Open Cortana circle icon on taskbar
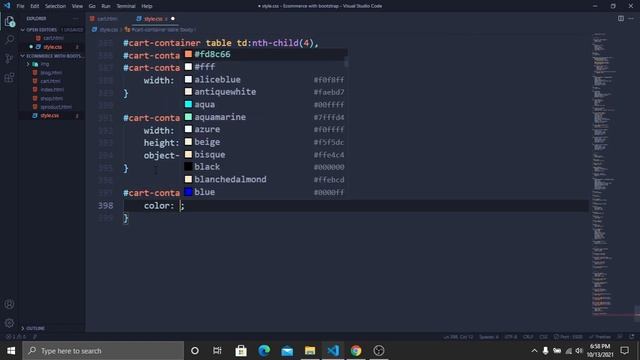 [x=195, y=351]
